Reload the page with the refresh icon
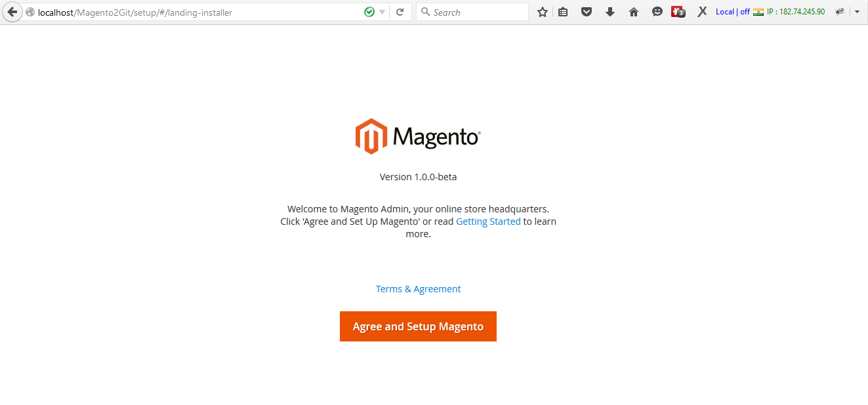Viewport: 868px width, 405px height. pos(400,12)
